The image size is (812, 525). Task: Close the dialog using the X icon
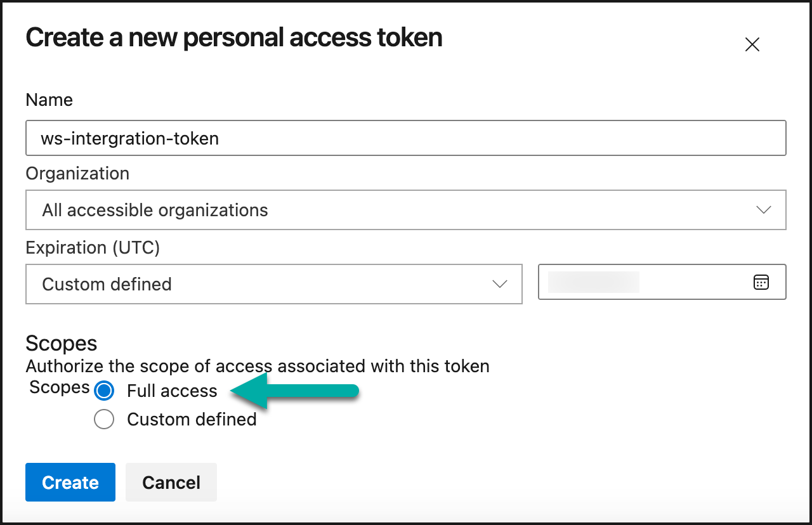752,44
